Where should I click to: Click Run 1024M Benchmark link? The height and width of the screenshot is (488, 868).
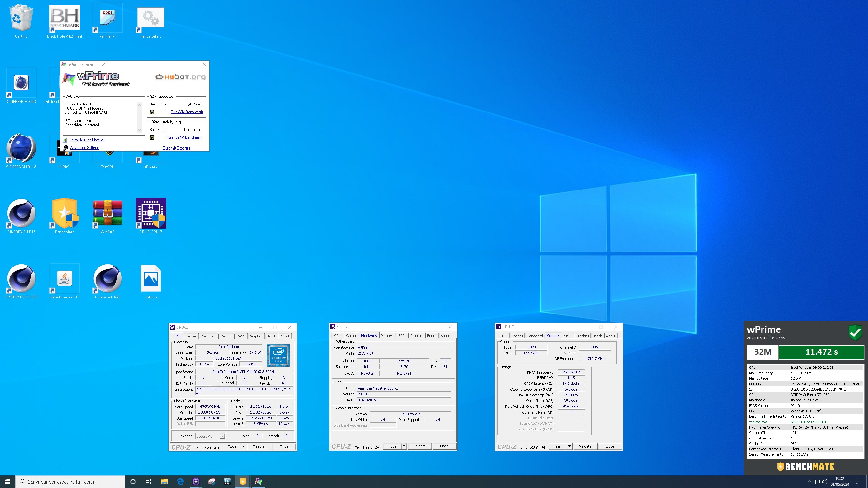(x=184, y=137)
